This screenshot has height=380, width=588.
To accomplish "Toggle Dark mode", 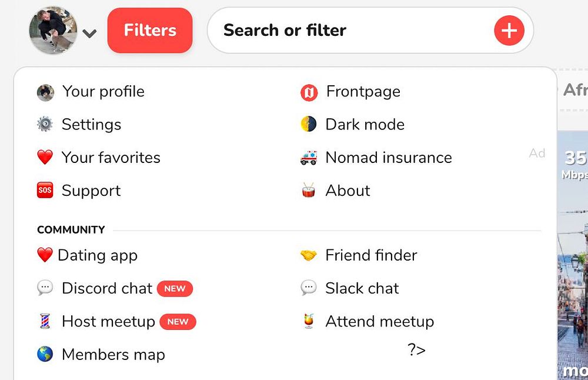I will coord(365,125).
